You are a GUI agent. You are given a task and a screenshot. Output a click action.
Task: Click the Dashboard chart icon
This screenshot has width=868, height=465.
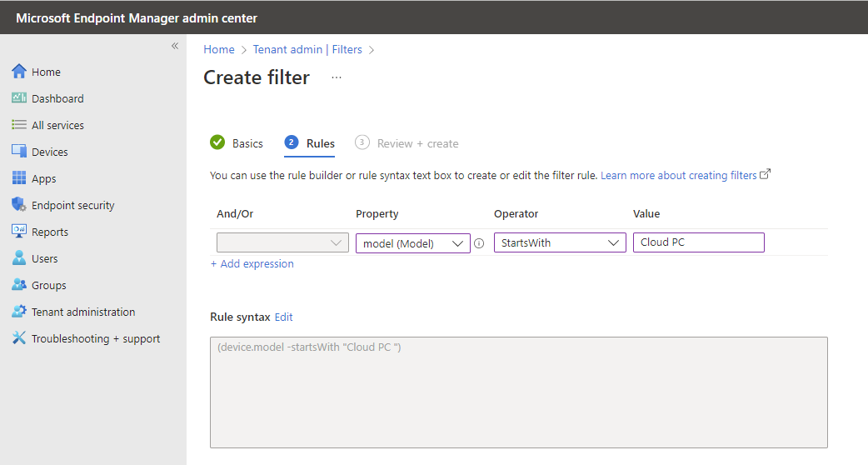point(19,98)
